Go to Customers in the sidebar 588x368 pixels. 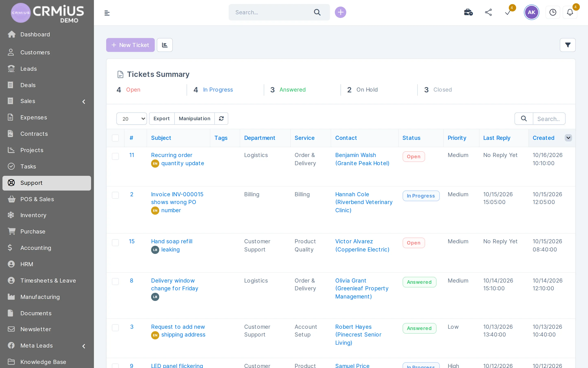coord(47,52)
